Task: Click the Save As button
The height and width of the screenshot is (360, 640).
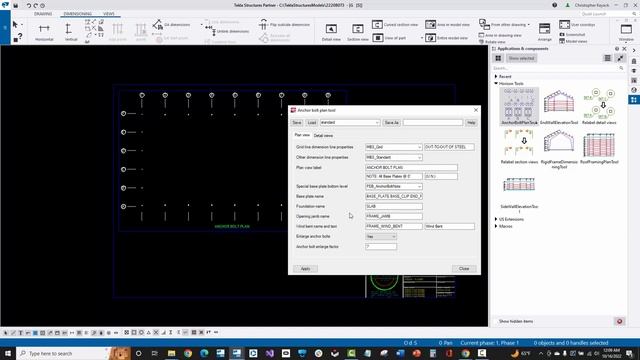Action: (391, 122)
